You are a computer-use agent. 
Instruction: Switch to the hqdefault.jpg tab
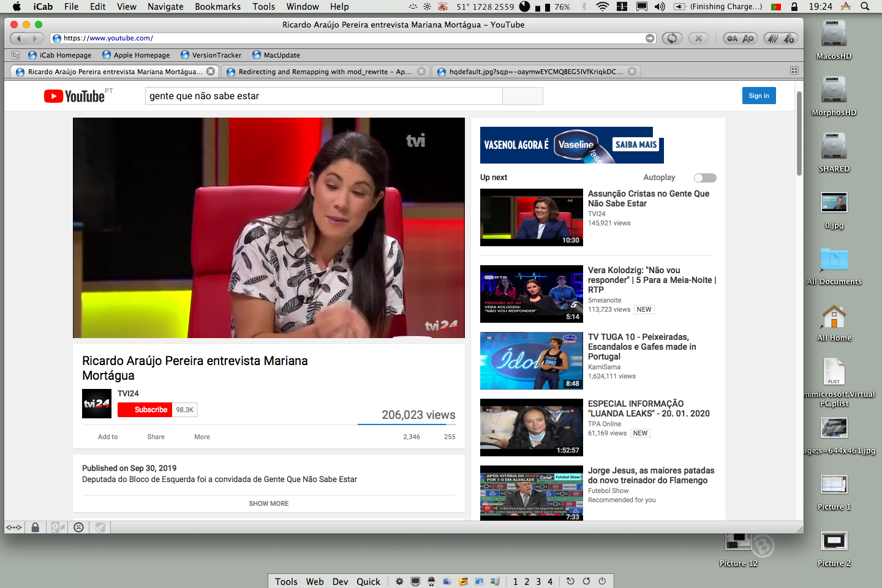[536, 72]
